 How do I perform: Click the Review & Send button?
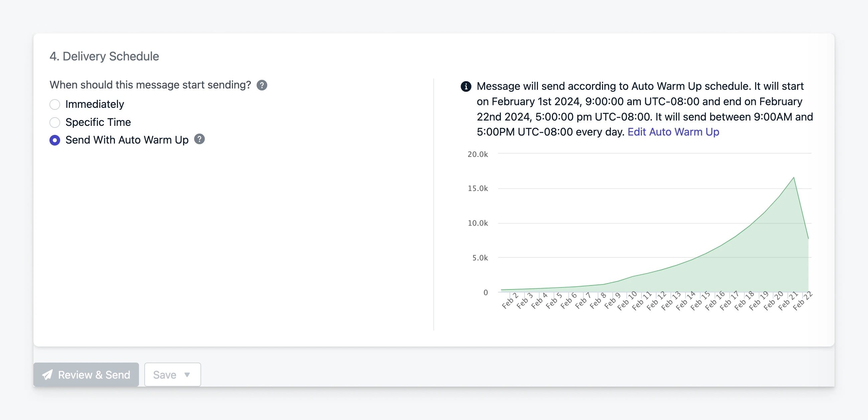tap(86, 375)
